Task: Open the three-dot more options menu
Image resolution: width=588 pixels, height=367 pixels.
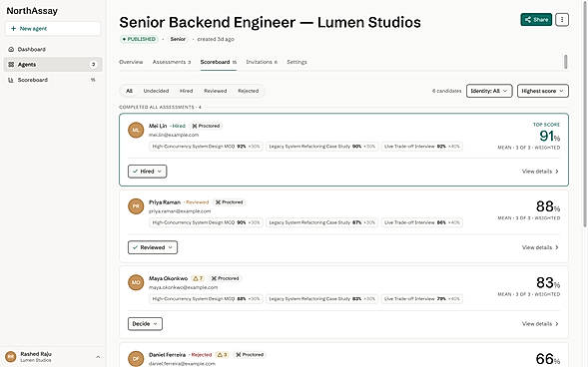Action: pyautogui.click(x=562, y=20)
